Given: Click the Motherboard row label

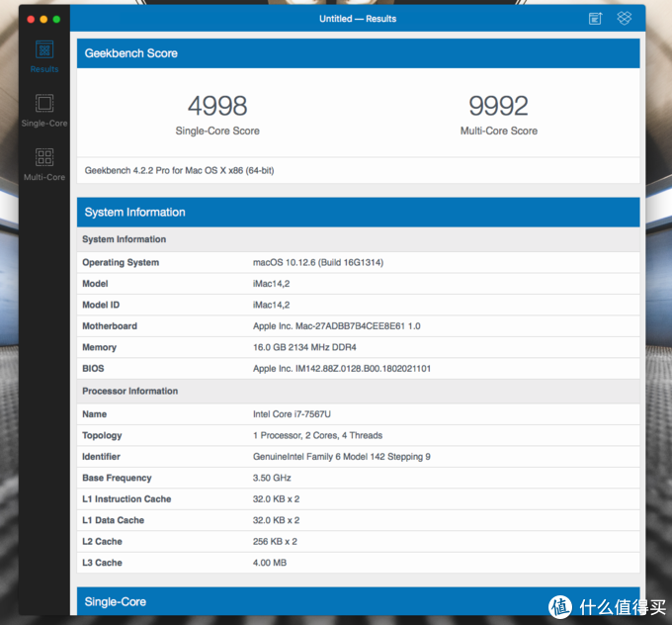Looking at the screenshot, I should pos(110,326).
